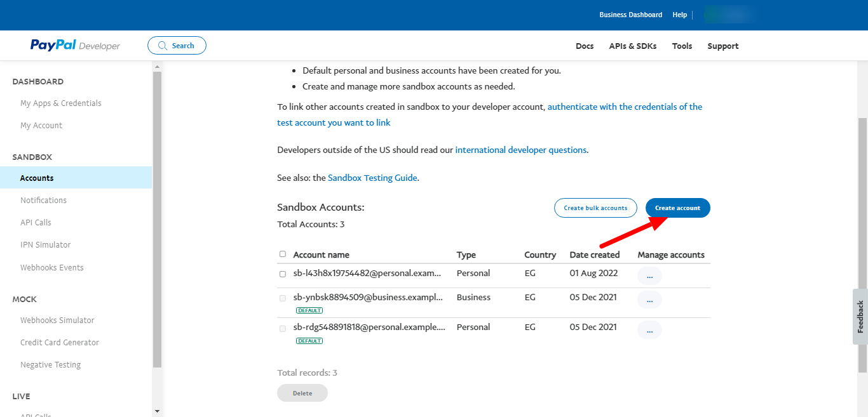Open international developer questions link
868x417 pixels.
click(x=521, y=150)
